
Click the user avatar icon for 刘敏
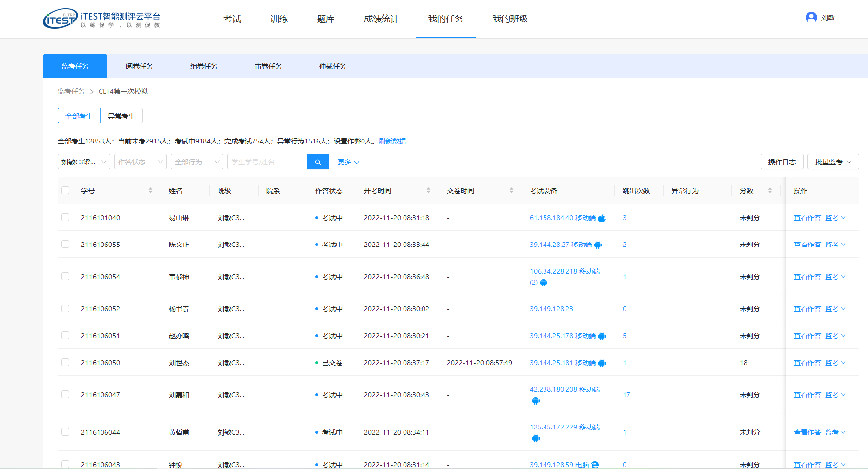coord(811,18)
